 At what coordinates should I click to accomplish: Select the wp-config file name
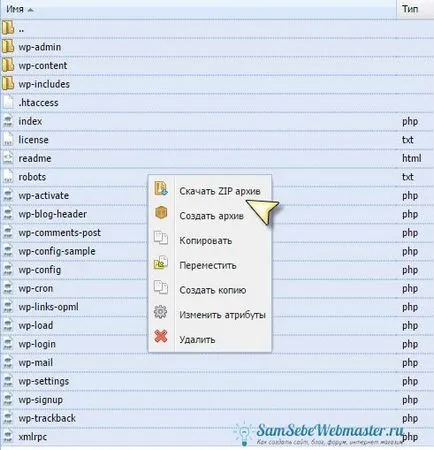(40, 270)
